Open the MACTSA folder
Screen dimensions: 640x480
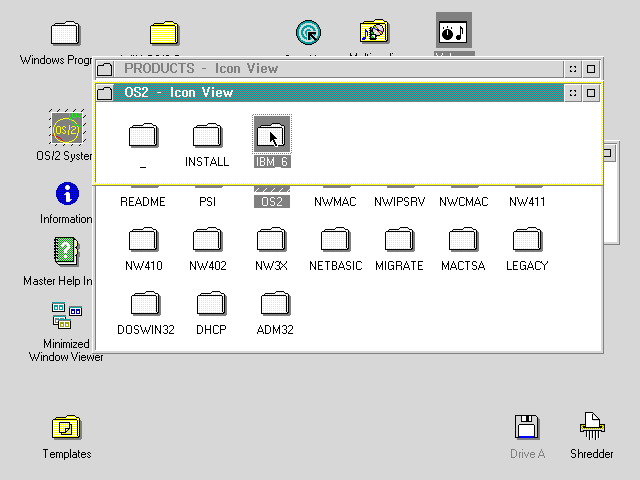tap(463, 239)
